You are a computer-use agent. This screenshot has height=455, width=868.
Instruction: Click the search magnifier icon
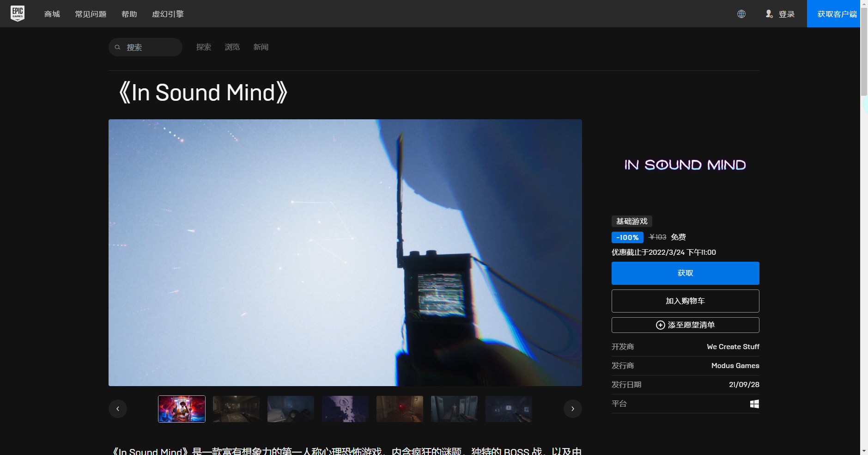pos(118,47)
